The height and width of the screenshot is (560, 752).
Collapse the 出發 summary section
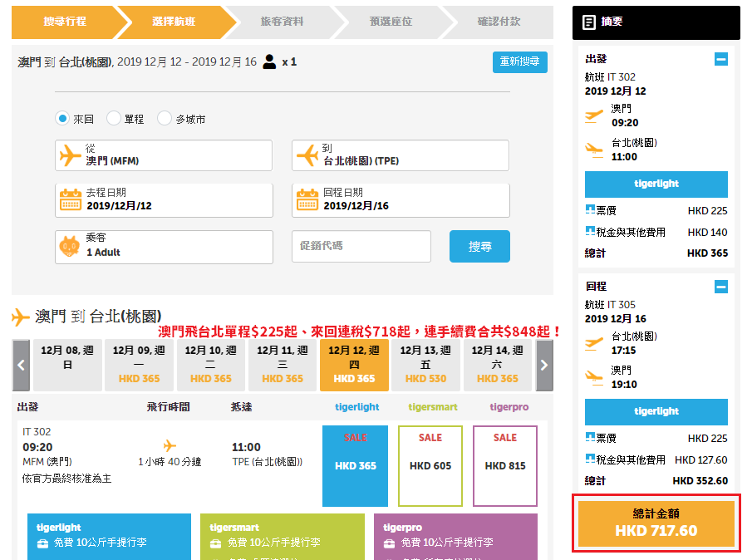coord(720,59)
